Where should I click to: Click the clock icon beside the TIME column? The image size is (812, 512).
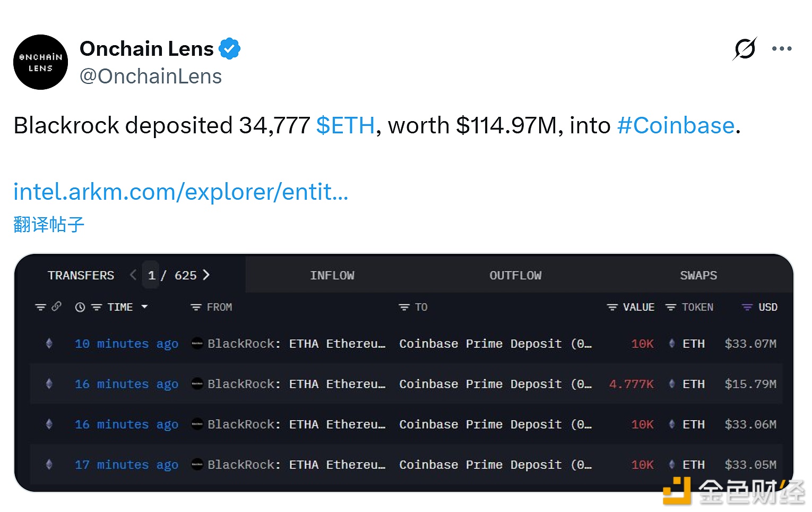[x=80, y=307]
